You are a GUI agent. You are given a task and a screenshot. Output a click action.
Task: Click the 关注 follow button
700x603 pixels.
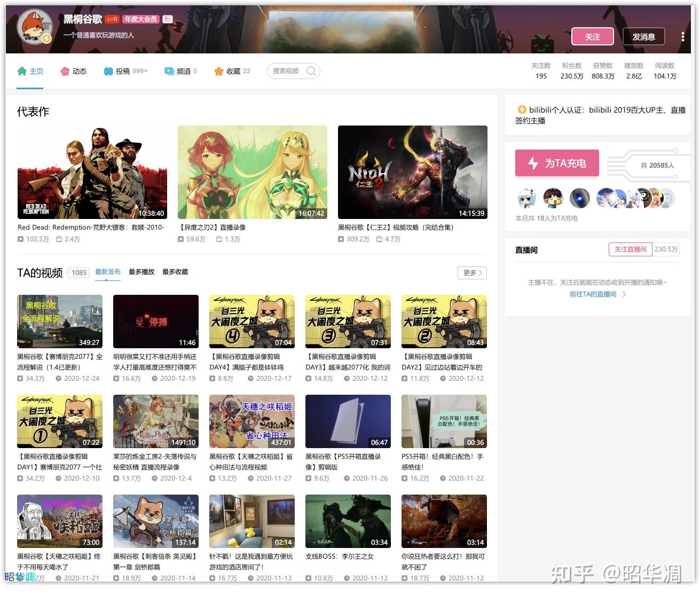click(592, 36)
